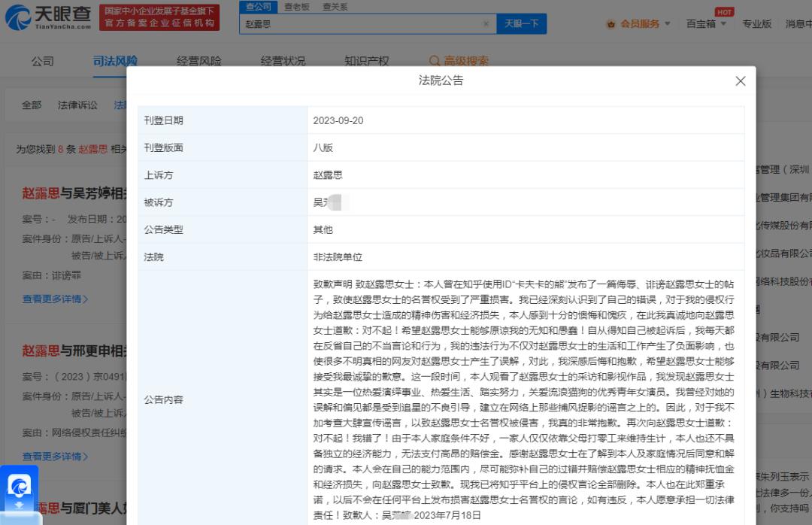812x525 pixels.
Task: Switch to the 查老板 search tab
Action: click(x=296, y=7)
